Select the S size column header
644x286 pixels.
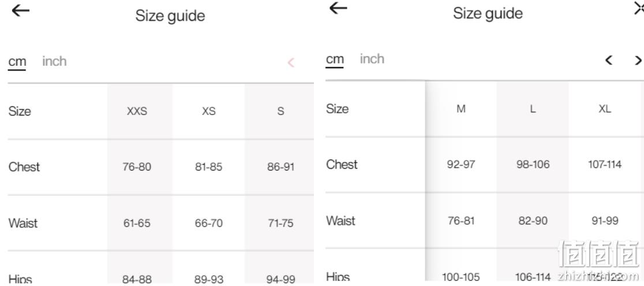(x=280, y=111)
